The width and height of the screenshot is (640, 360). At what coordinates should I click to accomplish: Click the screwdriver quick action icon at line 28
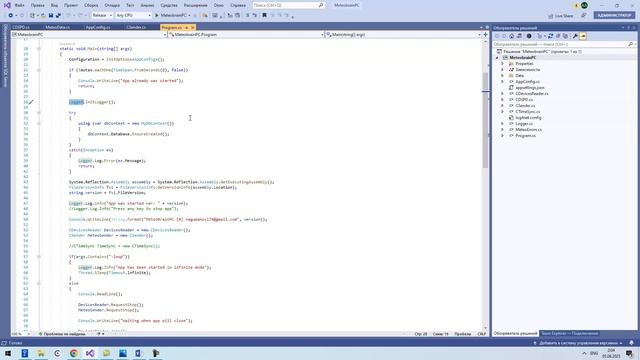point(31,102)
